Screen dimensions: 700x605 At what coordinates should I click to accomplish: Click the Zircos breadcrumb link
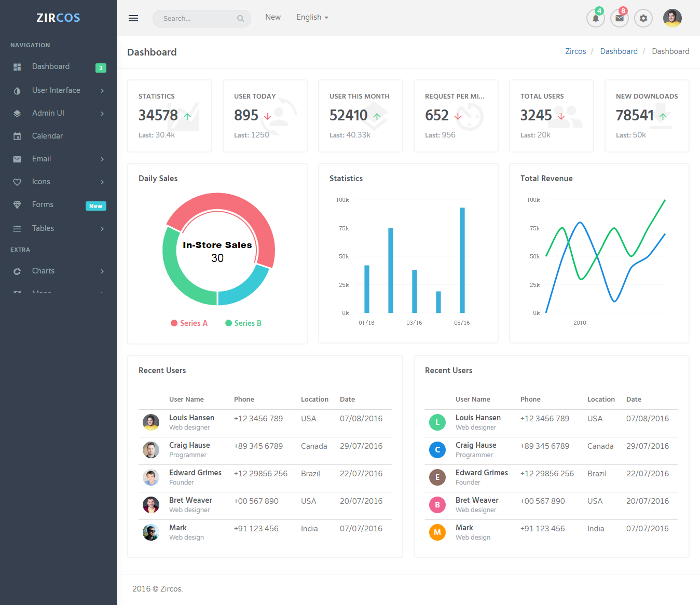(575, 51)
